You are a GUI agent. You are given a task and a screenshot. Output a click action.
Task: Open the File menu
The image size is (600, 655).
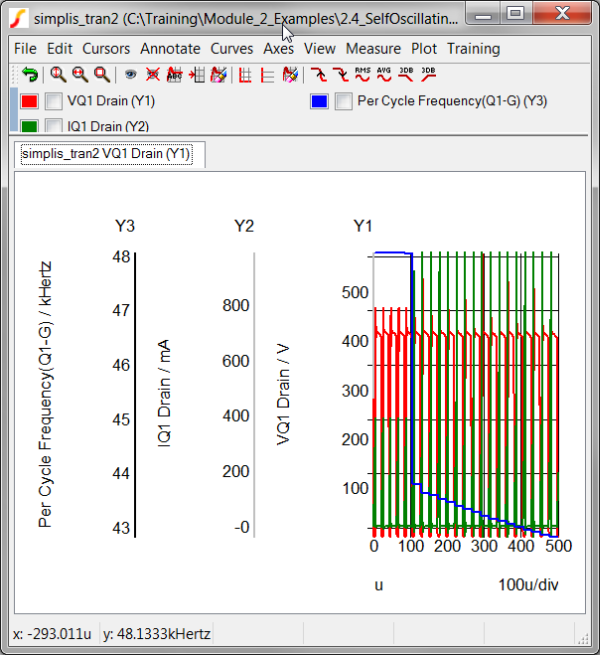click(x=25, y=49)
